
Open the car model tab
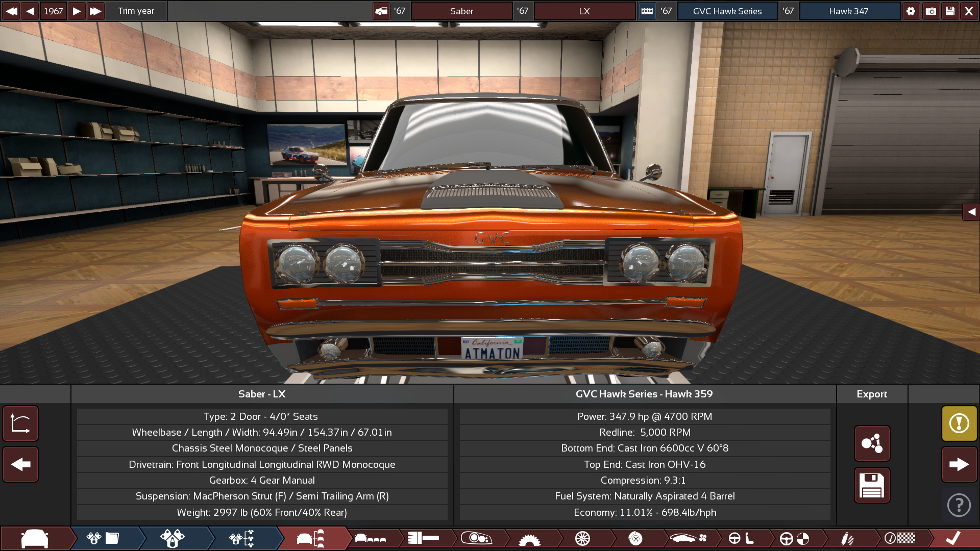click(x=35, y=538)
